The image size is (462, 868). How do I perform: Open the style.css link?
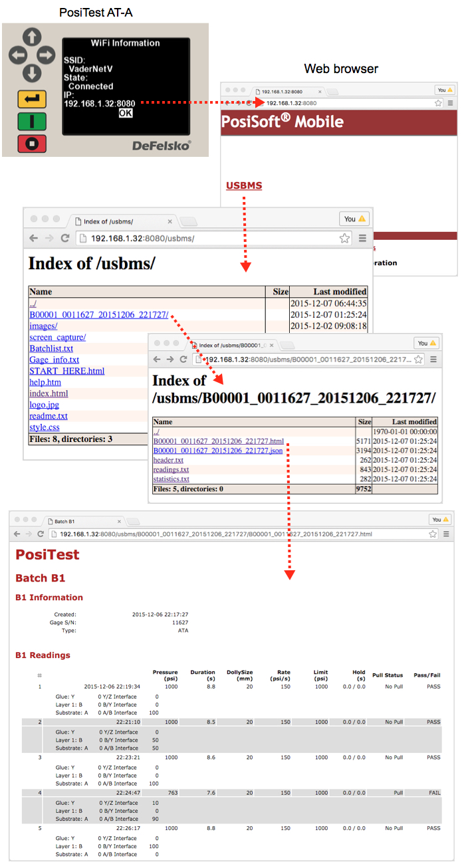(45, 427)
